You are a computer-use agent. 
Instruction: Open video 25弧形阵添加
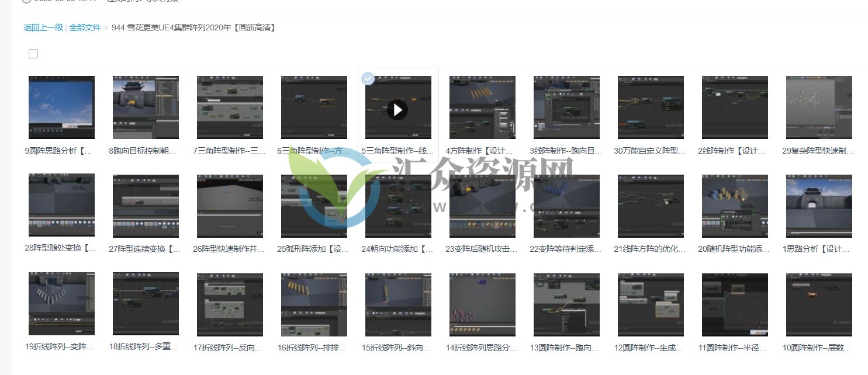[314, 206]
